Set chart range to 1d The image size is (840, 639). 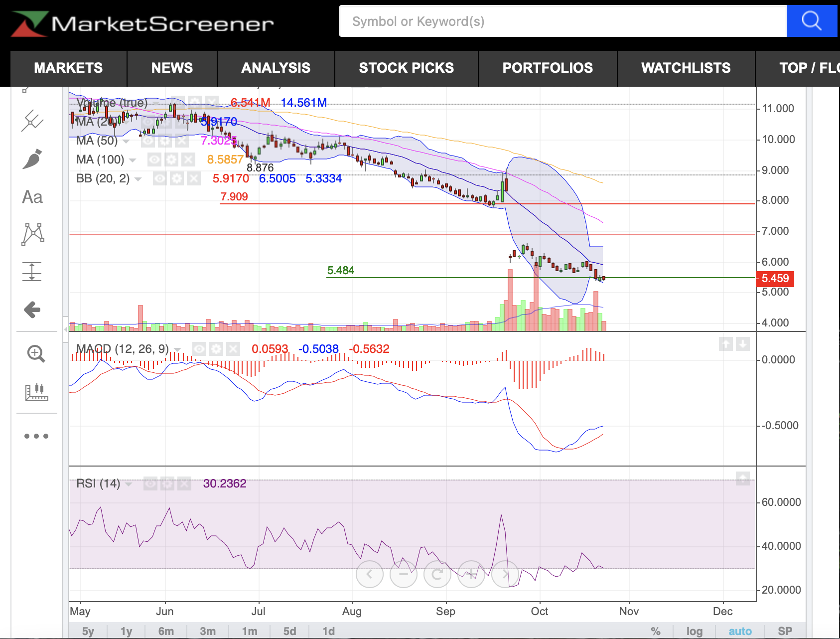point(328,631)
